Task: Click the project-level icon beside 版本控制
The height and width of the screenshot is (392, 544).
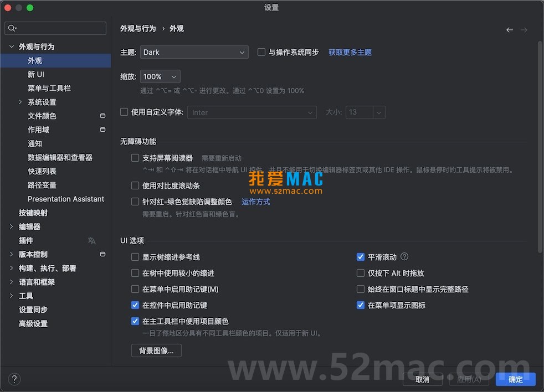Action: click(x=102, y=254)
